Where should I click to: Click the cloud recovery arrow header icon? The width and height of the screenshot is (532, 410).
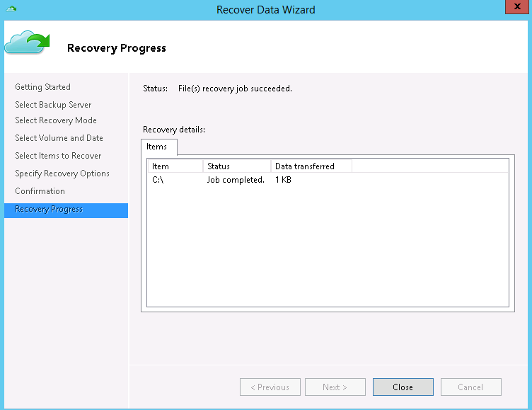[x=27, y=42]
